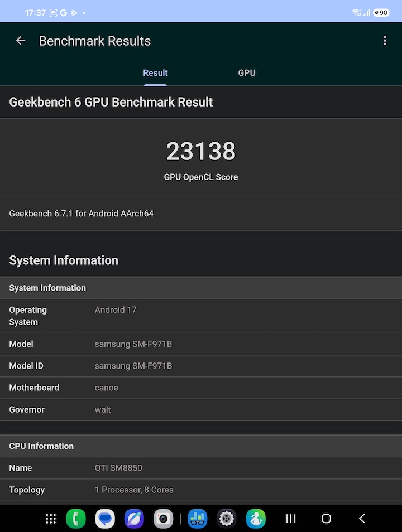402x532 pixels.
Task: Open the Settings gear in the taskbar
Action: tap(227, 519)
